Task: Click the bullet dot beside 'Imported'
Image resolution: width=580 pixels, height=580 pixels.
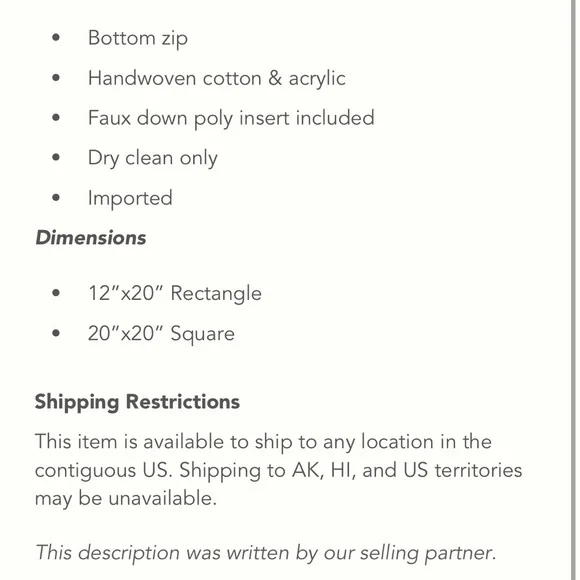Action: (x=56, y=198)
